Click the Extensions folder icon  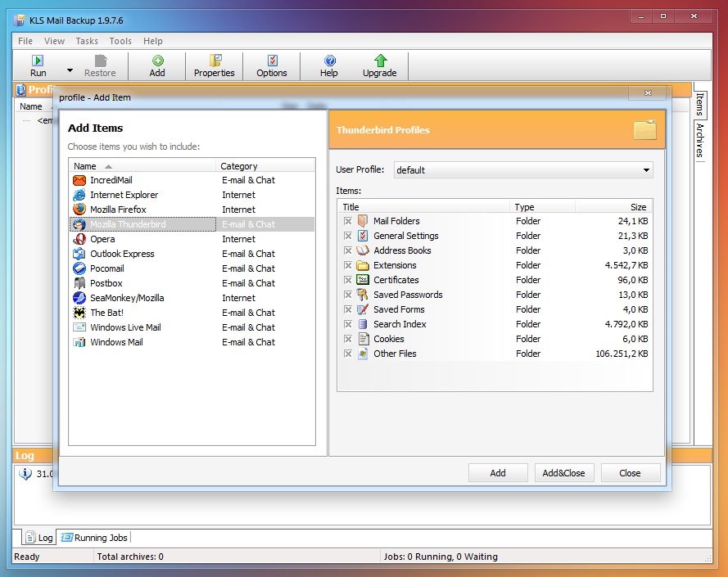[363, 265]
